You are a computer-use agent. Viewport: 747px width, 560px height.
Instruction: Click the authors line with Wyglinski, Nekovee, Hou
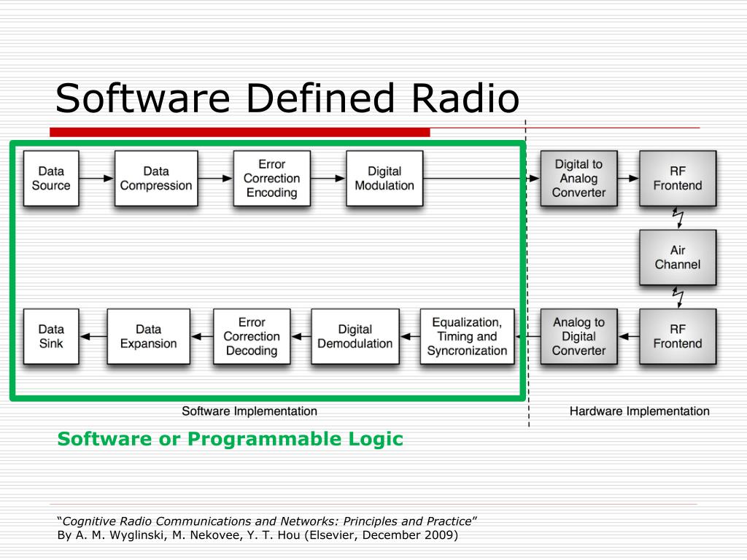pos(258,535)
